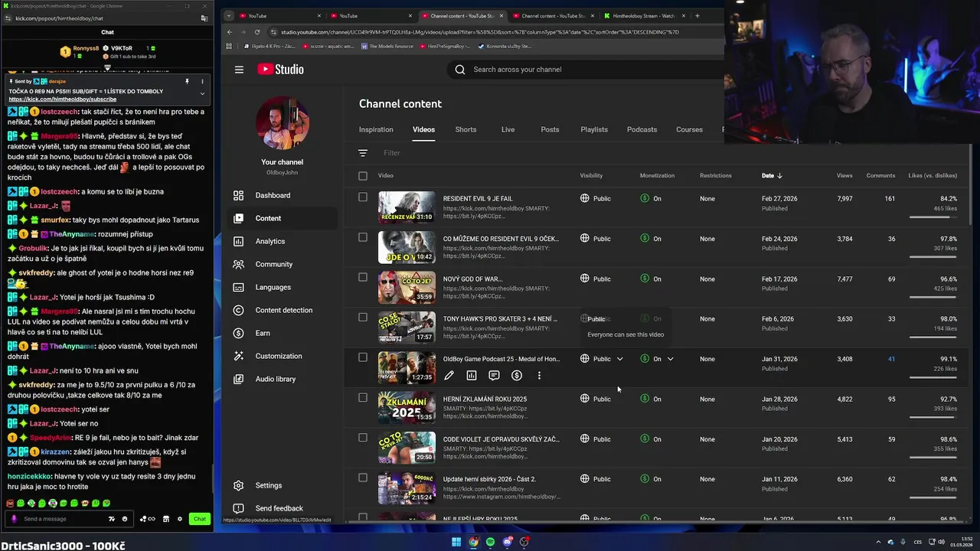This screenshot has width=980, height=551.
Task: Expand the pinned message chevron in Kick chat
Action: tap(202, 93)
